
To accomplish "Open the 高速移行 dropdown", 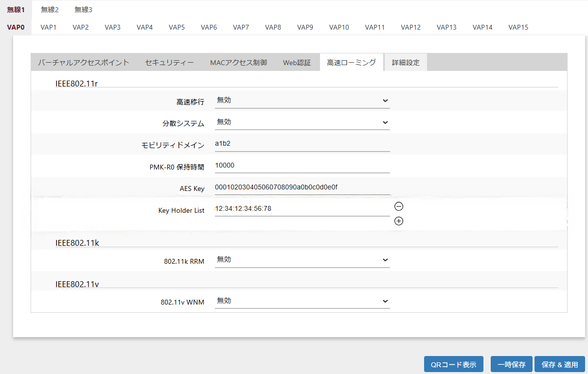I will (x=302, y=101).
